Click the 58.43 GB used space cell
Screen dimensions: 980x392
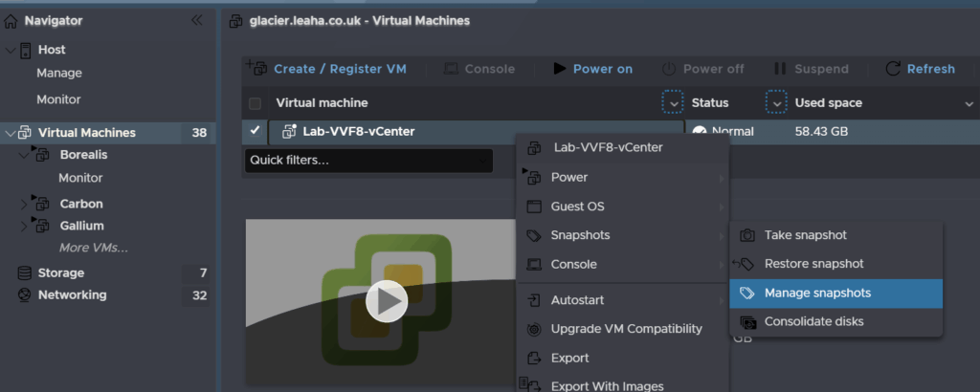click(821, 132)
